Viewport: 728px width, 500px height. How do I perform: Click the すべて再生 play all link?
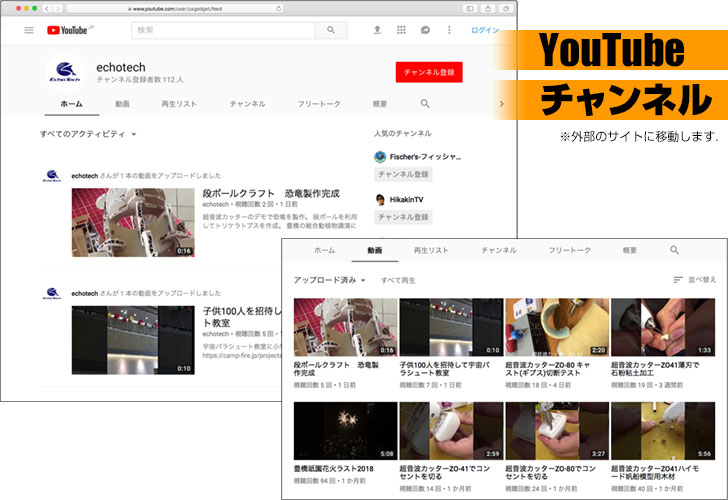pyautogui.click(x=398, y=280)
